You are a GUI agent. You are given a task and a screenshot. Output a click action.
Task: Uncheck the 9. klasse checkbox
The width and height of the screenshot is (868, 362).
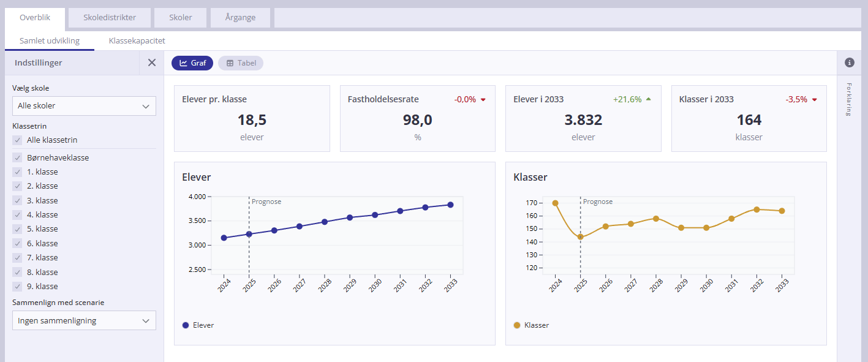17,286
